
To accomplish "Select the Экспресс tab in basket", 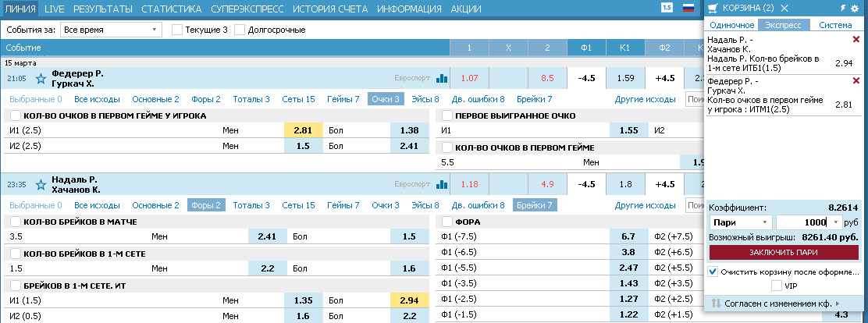I will 784,25.
